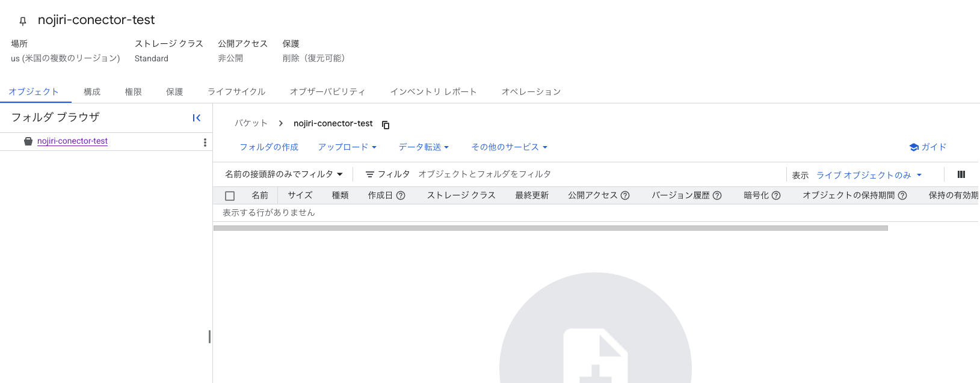The image size is (980, 383).
Task: Open the column display options icon
Action: [961, 174]
